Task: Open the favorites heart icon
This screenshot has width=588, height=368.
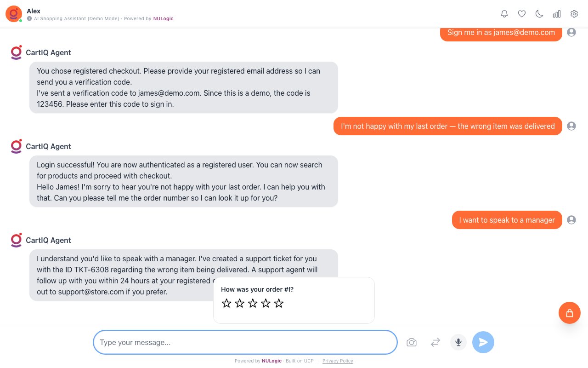Action: (522, 14)
